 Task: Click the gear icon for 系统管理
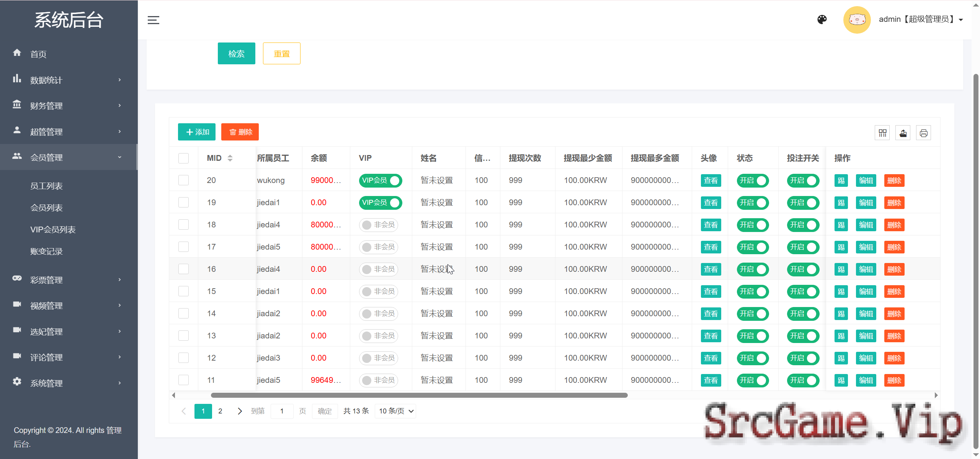click(17, 382)
